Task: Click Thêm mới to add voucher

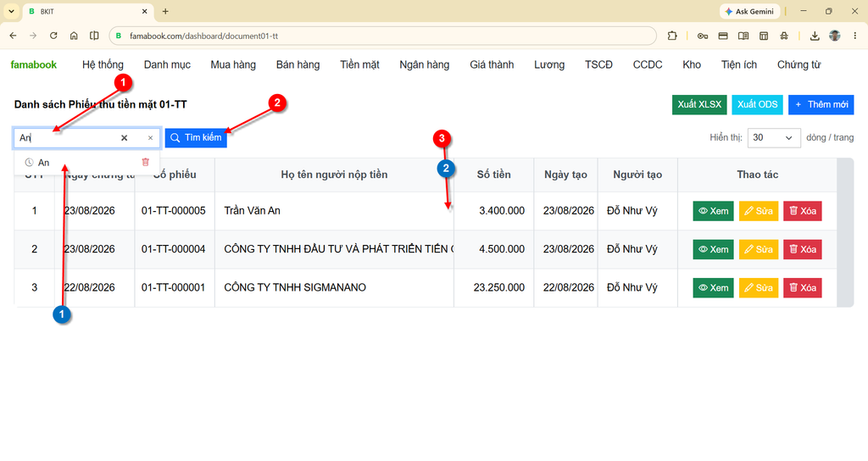Action: (x=821, y=104)
